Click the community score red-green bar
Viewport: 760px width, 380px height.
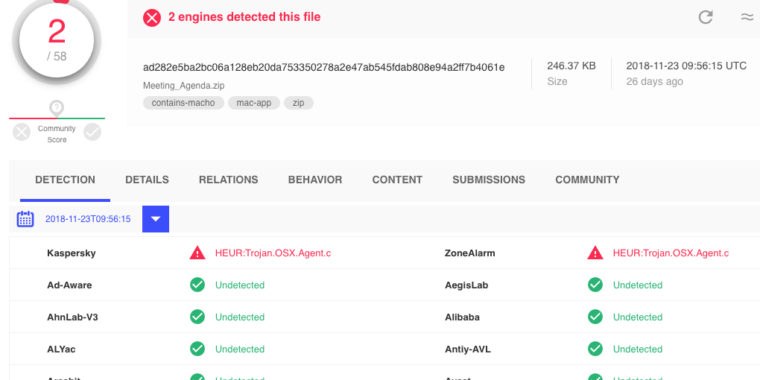pos(57,118)
